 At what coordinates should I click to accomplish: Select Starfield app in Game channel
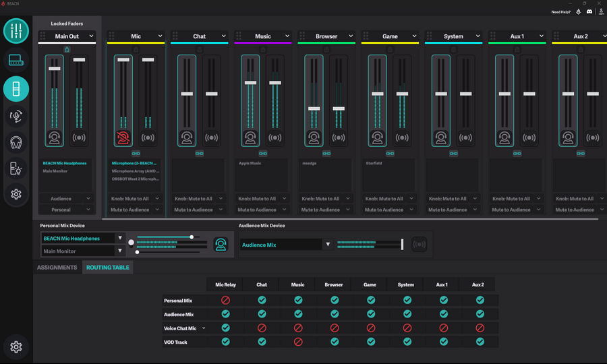pos(374,163)
